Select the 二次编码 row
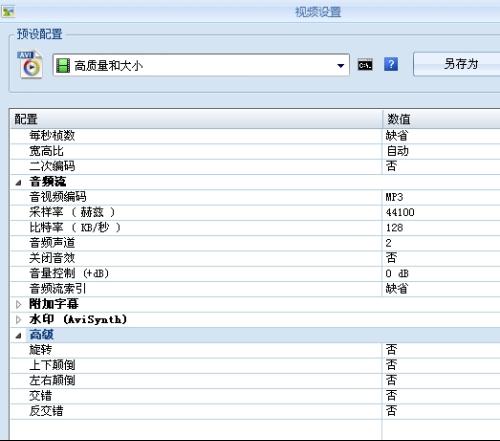The width and height of the screenshot is (500, 441). pos(255,167)
